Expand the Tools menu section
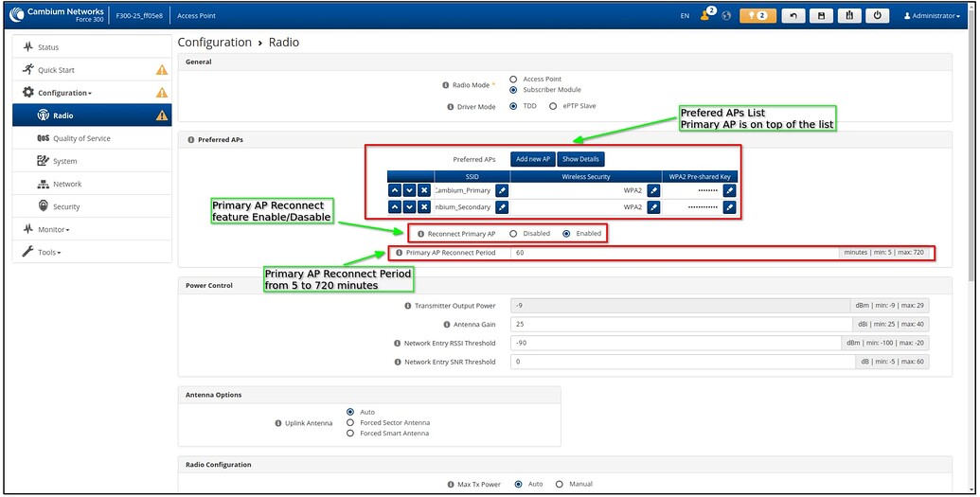The image size is (980, 497). coord(92,253)
